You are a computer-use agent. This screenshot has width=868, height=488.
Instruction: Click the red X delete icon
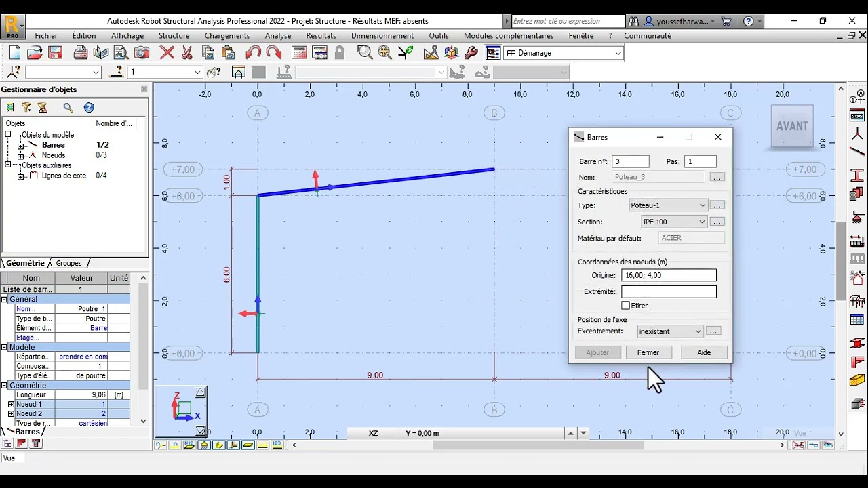pyautogui.click(x=167, y=53)
